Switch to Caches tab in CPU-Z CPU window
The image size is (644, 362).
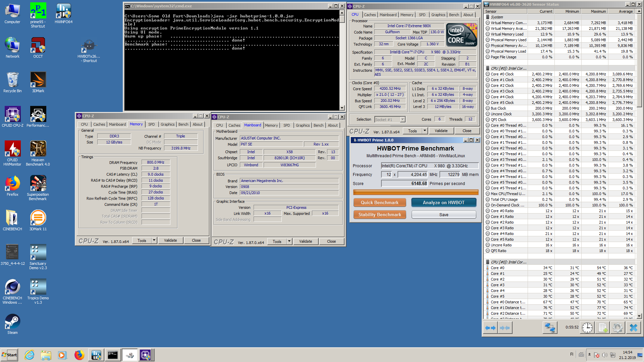click(370, 15)
